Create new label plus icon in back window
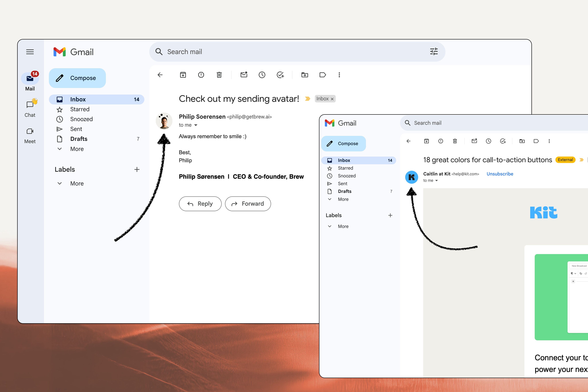The image size is (588, 392). pyautogui.click(x=137, y=170)
